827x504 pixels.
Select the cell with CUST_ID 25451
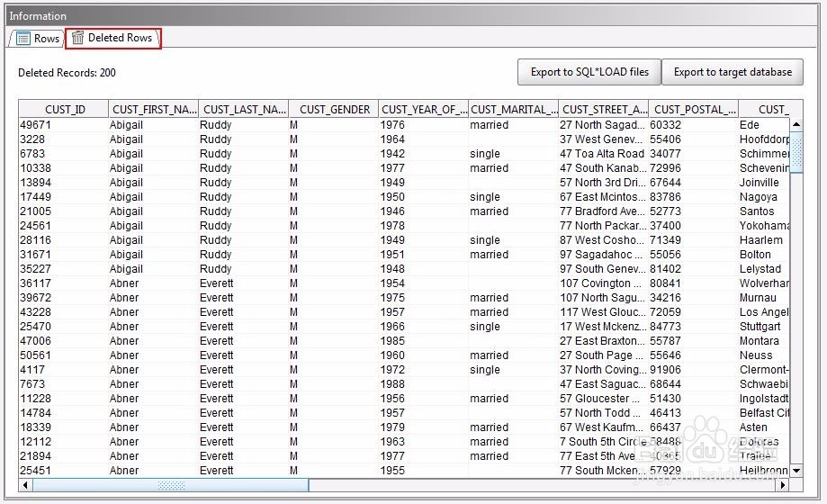pos(63,470)
